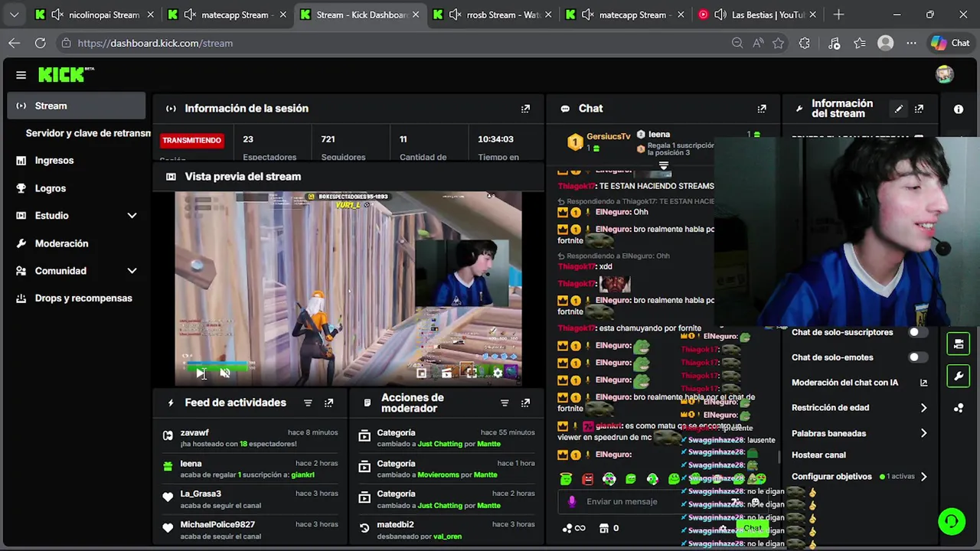Open stream preview settings gear
Image resolution: width=980 pixels, height=551 pixels.
[x=498, y=373]
